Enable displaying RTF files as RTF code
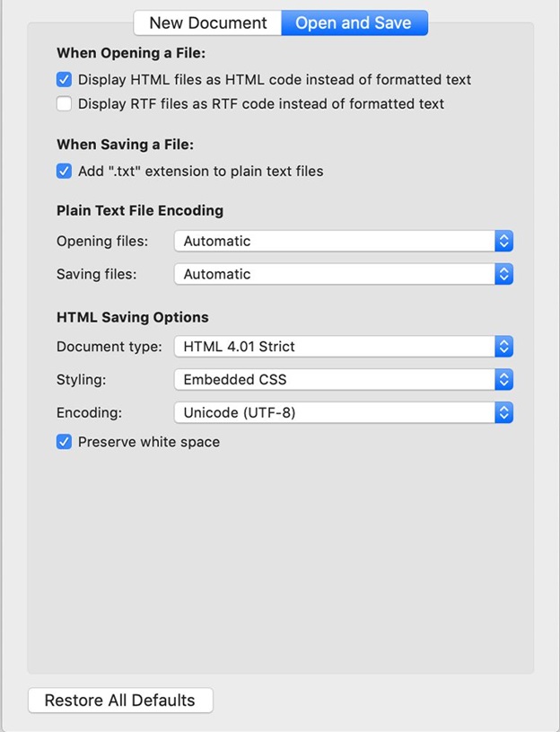Viewport: 560px width, 732px height. pyautogui.click(x=65, y=104)
